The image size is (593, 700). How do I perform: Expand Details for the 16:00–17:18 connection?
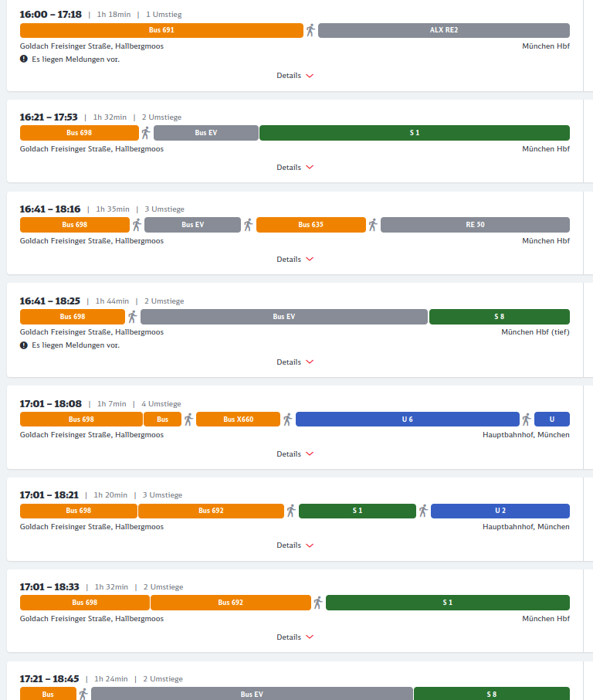[295, 76]
